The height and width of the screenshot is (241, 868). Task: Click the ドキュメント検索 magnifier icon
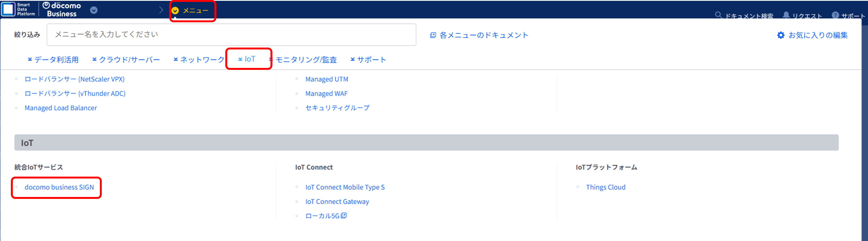pyautogui.click(x=718, y=15)
